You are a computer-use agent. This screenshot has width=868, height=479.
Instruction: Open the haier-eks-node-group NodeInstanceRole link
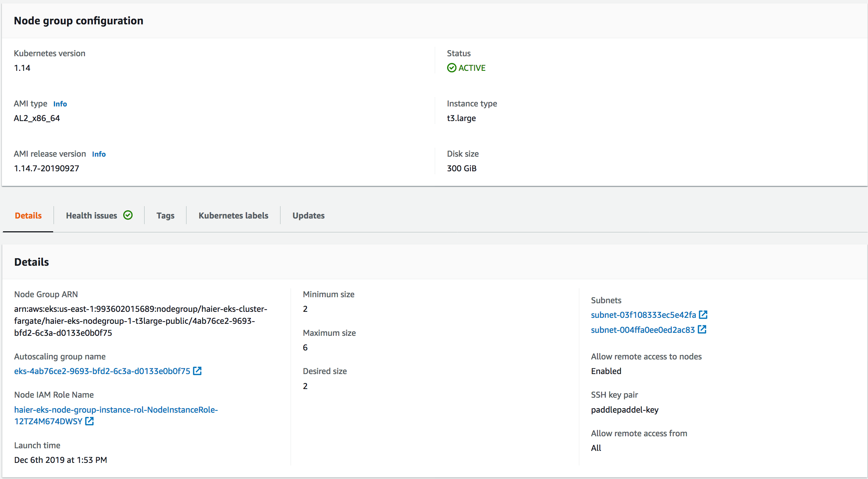(116, 410)
